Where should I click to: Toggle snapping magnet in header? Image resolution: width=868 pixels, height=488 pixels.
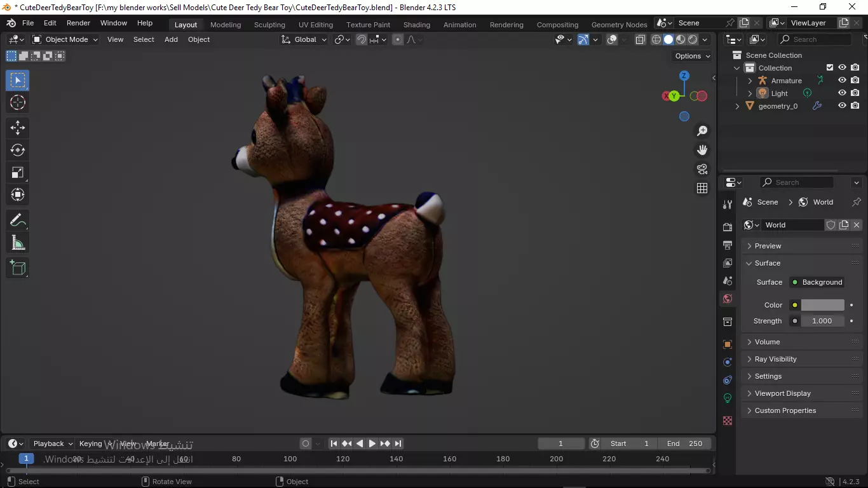362,39
